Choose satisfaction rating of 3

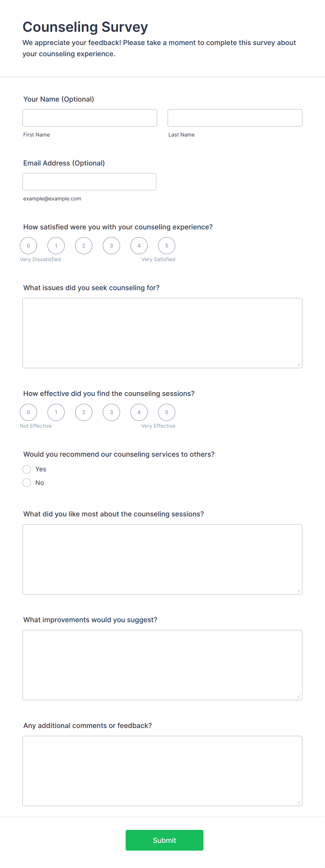111,245
